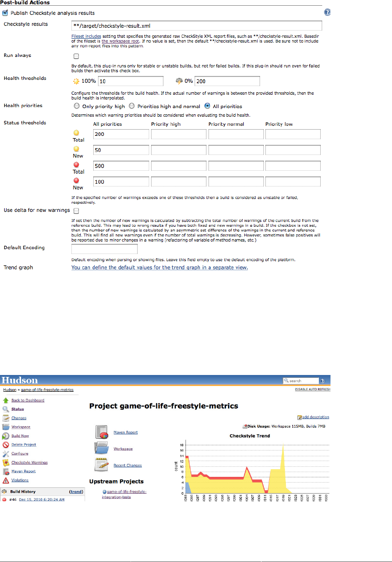Edit failed New Priority low threshold field
The height and width of the screenshot is (562, 392).
(293, 181)
